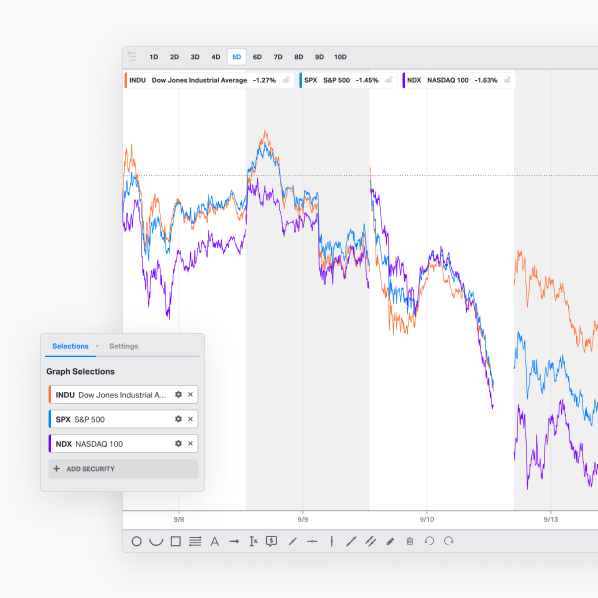Click the 9/10 date axis label
The image size is (598, 598).
pos(427,519)
